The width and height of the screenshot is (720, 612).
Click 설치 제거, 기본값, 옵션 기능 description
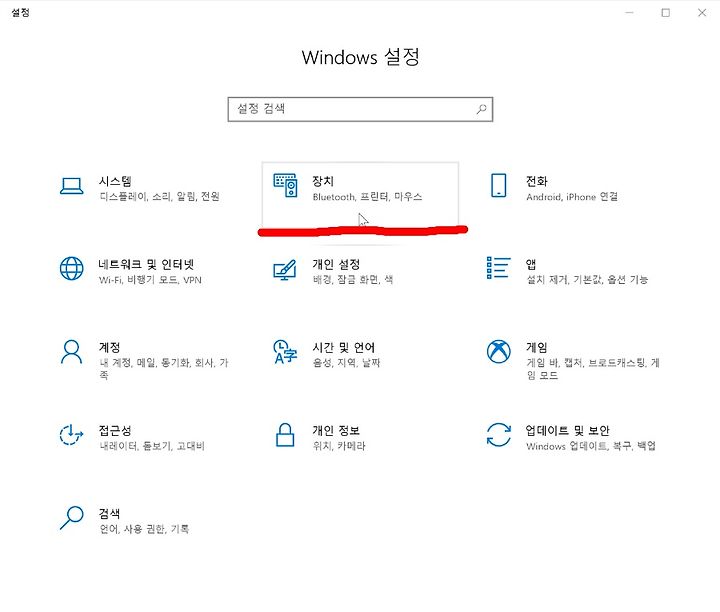pyautogui.click(x=587, y=280)
